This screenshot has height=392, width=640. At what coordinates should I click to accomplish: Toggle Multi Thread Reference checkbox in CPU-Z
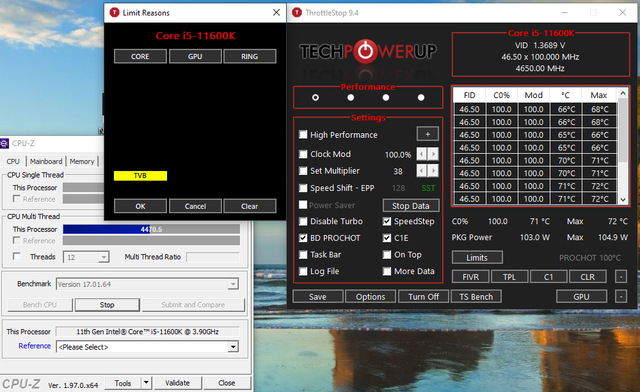click(x=17, y=240)
